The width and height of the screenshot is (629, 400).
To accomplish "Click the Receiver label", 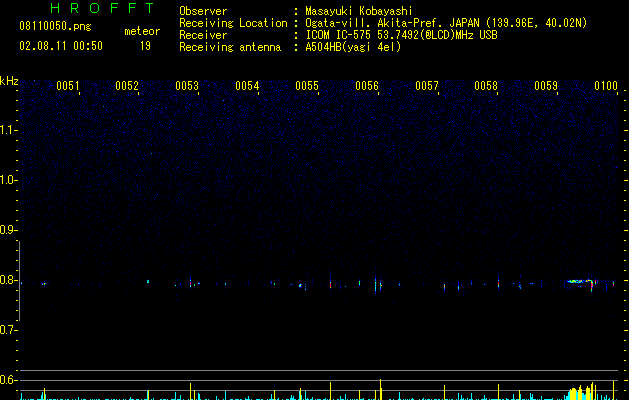I will 203,35.
